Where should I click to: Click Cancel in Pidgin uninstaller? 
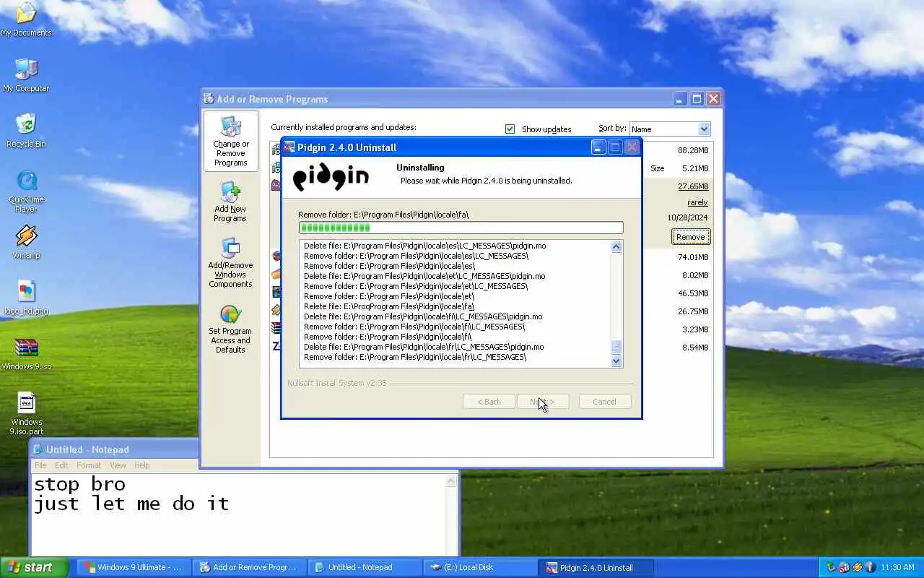pyautogui.click(x=604, y=402)
